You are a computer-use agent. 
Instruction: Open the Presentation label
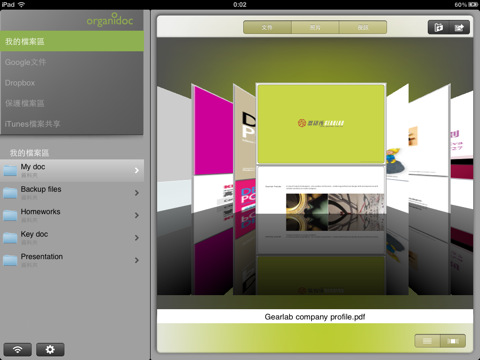point(42,256)
